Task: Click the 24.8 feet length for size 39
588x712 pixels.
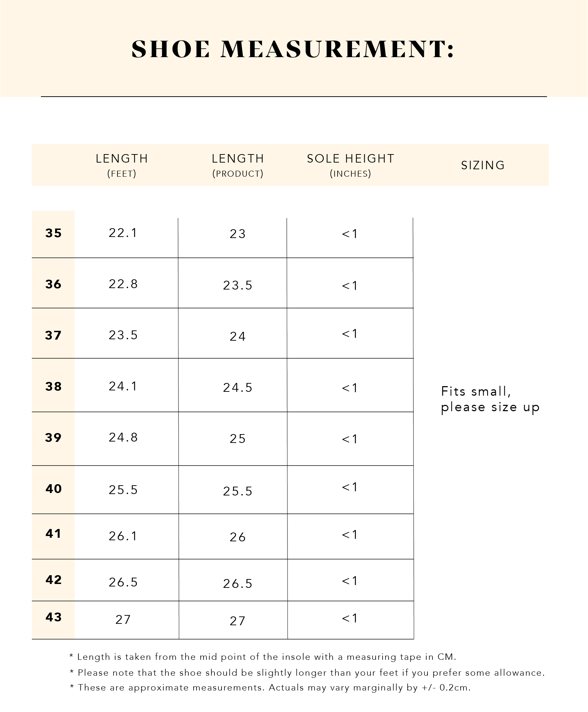Action: pyautogui.click(x=123, y=437)
